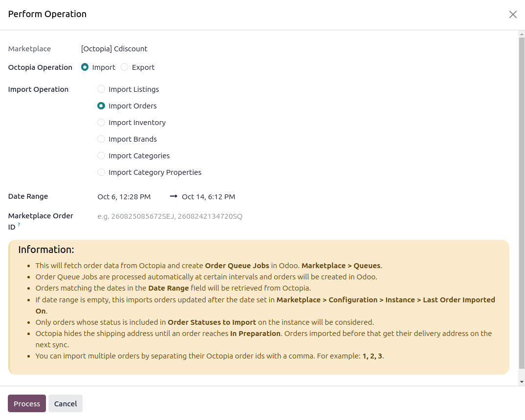Viewport: 525px width, 420px height.
Task: Click the bold Order Queue Jobs text
Action: click(x=237, y=266)
